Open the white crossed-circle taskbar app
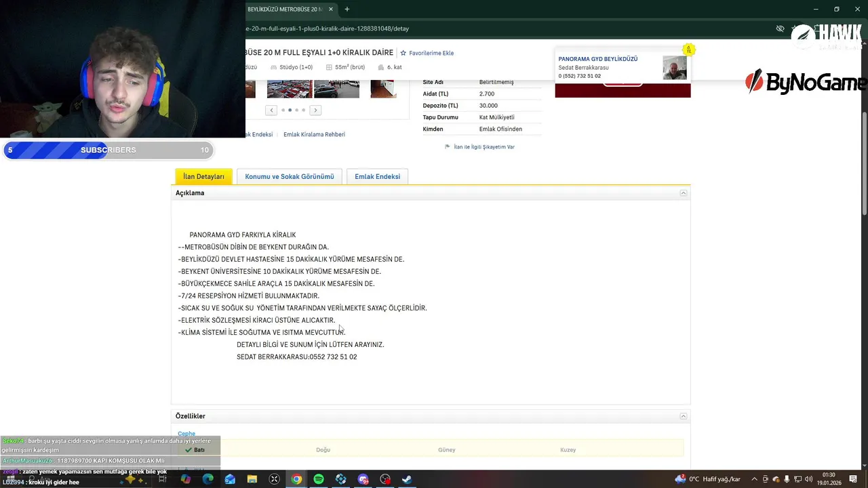 coord(274,479)
